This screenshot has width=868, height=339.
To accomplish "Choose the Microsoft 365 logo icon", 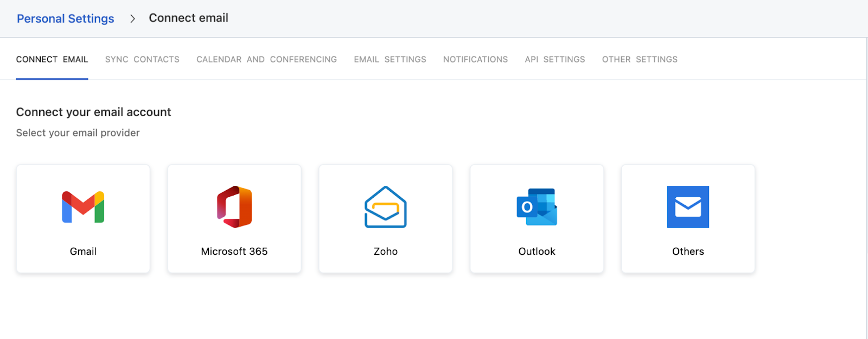I will tap(234, 207).
